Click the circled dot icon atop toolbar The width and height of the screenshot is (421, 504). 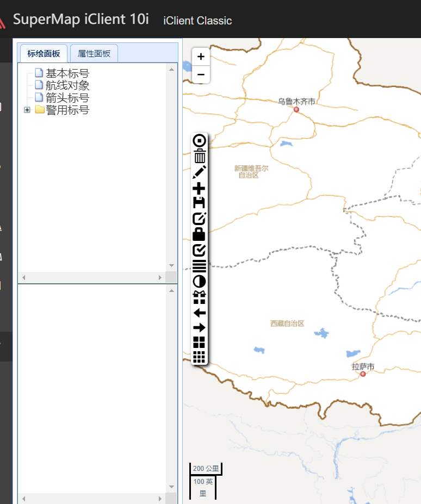point(200,141)
